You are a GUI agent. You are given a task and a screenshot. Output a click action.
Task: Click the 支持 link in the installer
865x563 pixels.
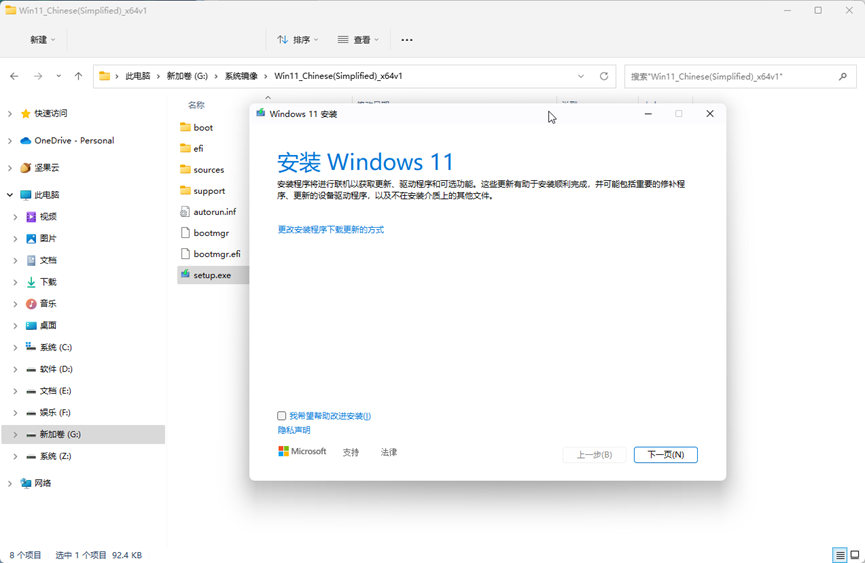(351, 452)
